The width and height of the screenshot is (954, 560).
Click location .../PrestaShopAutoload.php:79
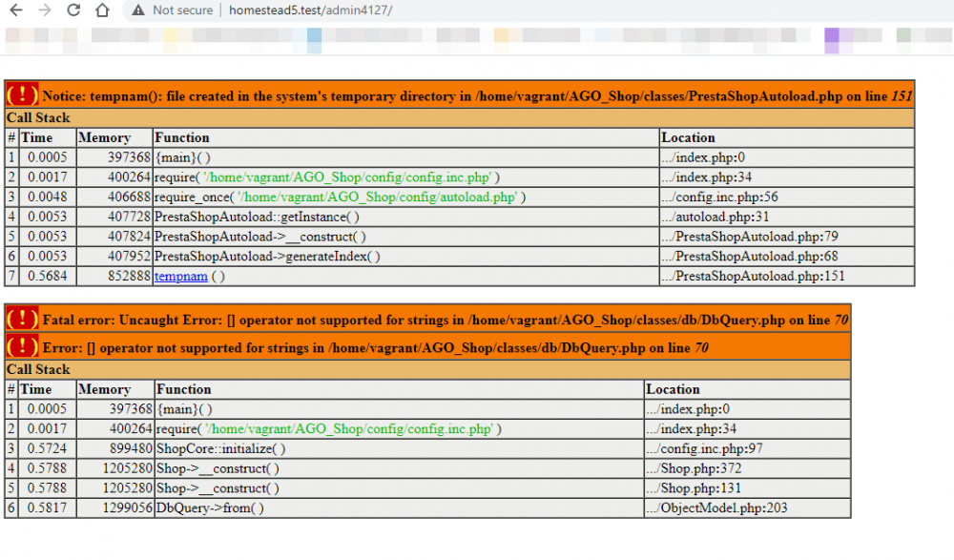(x=749, y=237)
